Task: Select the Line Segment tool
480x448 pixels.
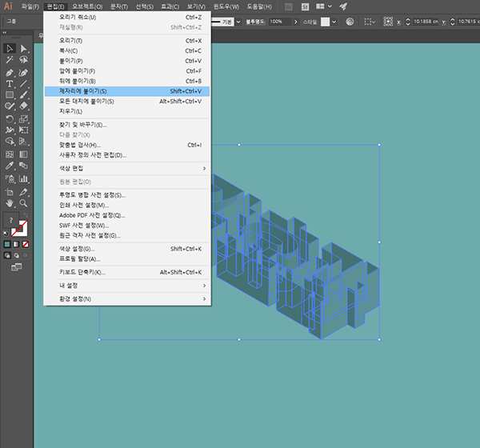Action: tap(23, 83)
